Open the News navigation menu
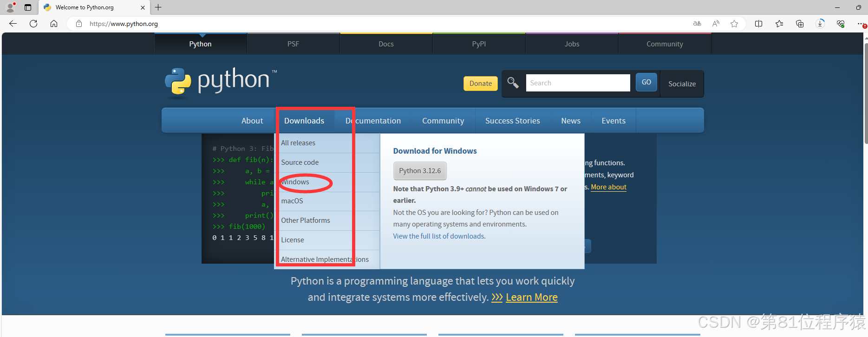The image size is (868, 337). pyautogui.click(x=571, y=121)
